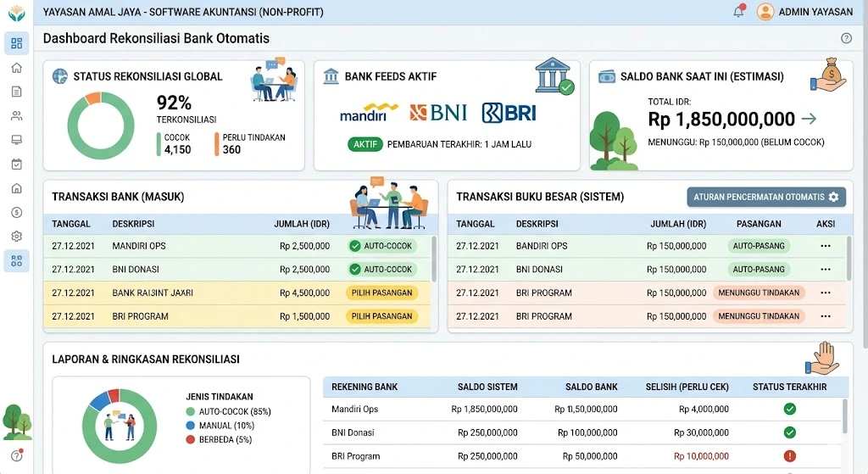The height and width of the screenshot is (474, 868).
Task: Click the AUTO-PASANG badge for BANDIRI OPS
Action: pos(759,246)
